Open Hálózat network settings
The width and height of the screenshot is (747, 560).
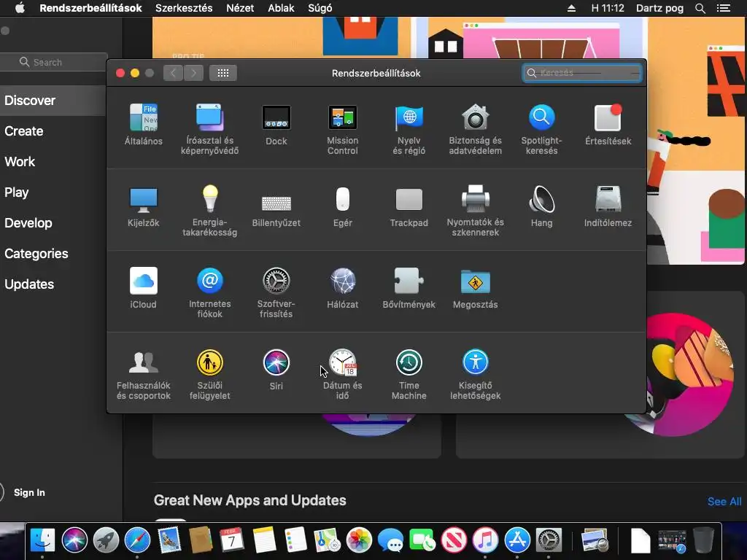[343, 287]
